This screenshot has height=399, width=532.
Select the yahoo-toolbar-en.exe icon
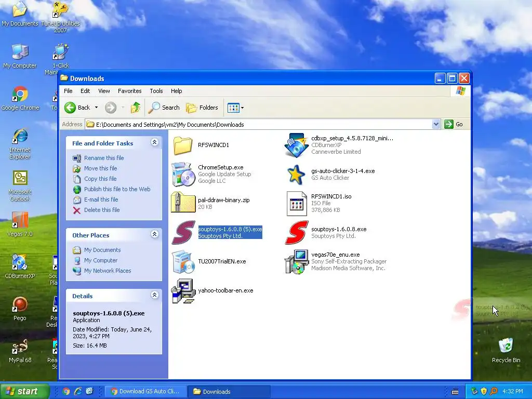(x=183, y=291)
